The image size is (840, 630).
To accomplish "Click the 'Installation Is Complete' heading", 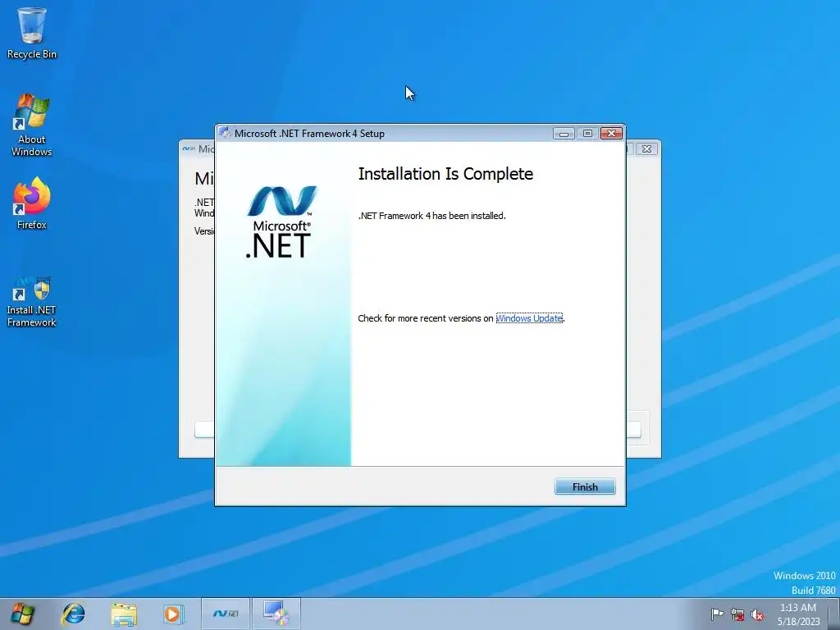I will (445, 174).
